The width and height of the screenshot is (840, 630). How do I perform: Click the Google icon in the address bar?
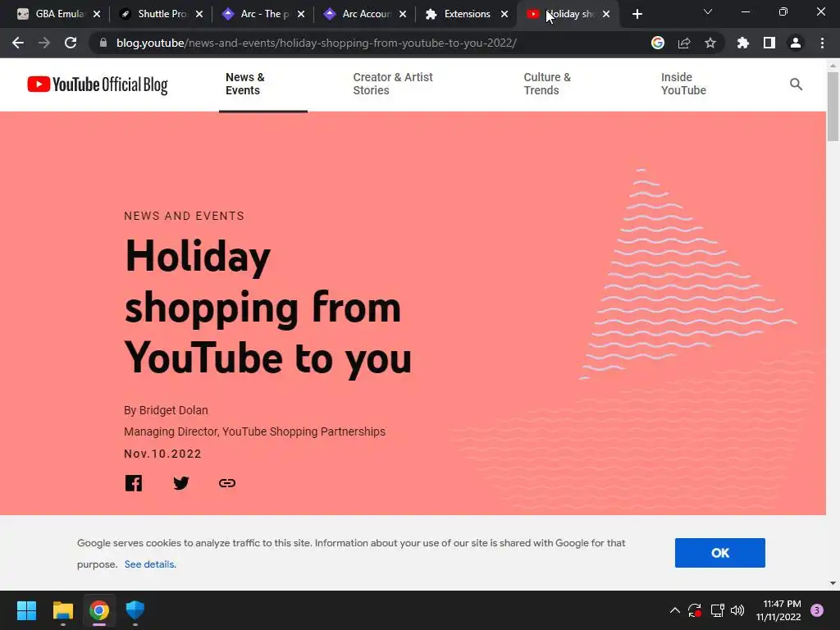point(657,43)
